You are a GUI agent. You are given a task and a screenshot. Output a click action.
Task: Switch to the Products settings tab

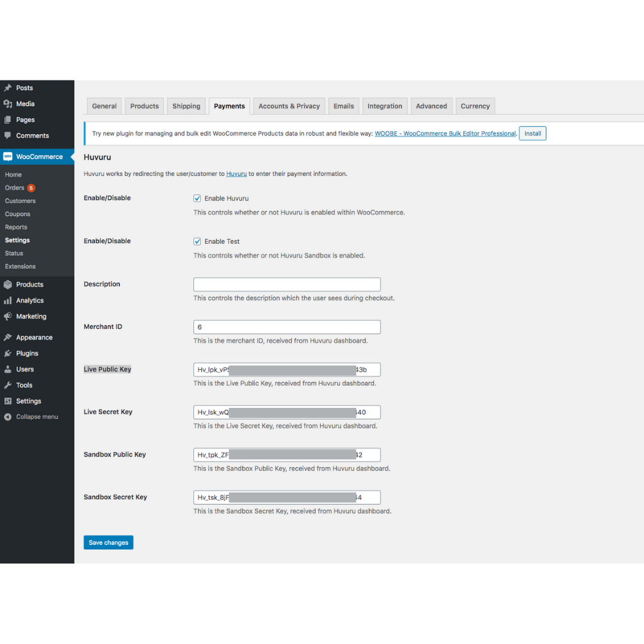[x=144, y=106]
